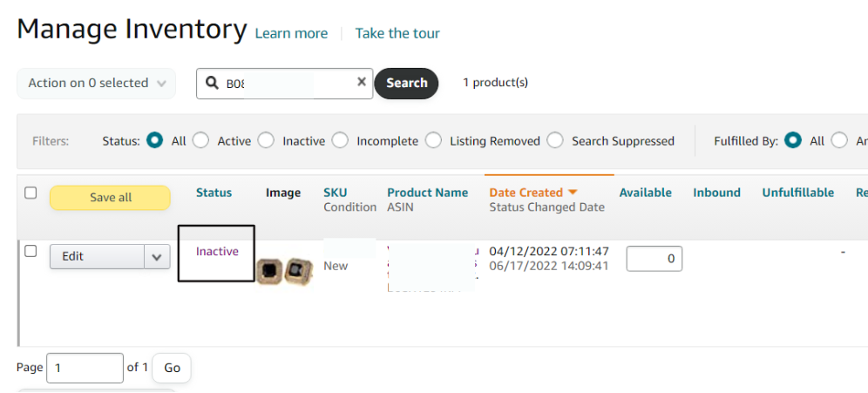Image resolution: width=868 pixels, height=393 pixels.
Task: Click the magnifying glass search icon
Action: (x=212, y=84)
